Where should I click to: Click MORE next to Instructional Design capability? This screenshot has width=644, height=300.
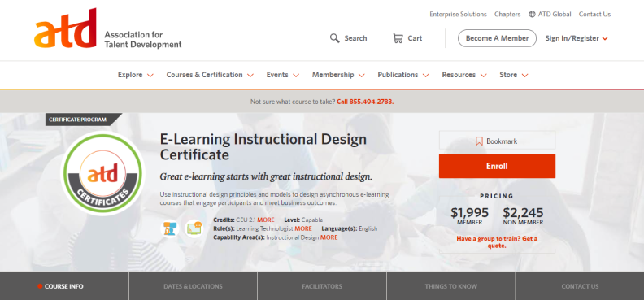329,237
